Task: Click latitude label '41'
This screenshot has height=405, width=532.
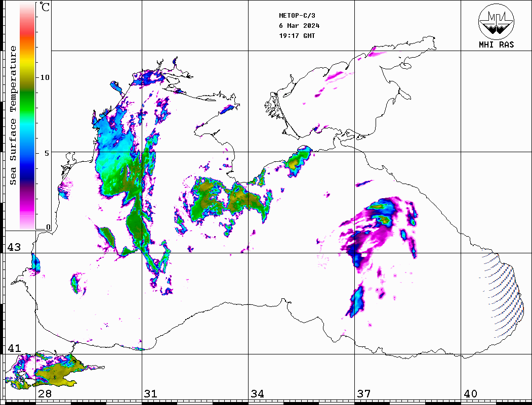Action: coord(14,348)
